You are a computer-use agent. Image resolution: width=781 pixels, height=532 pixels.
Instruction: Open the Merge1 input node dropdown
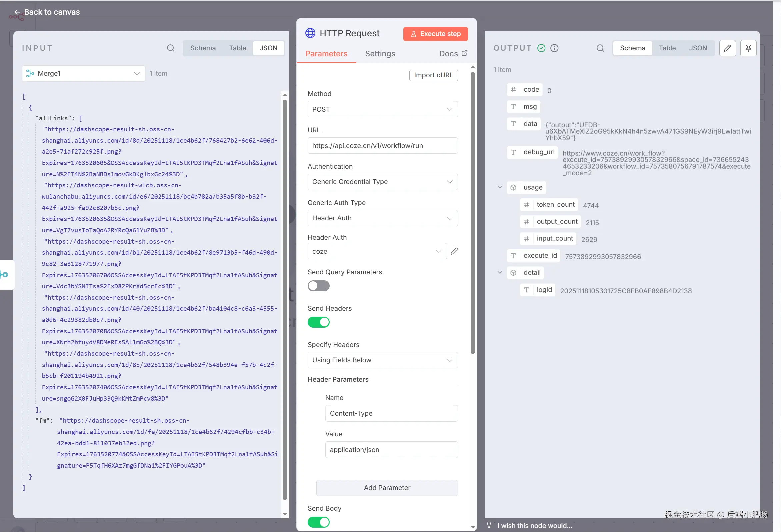click(x=83, y=73)
